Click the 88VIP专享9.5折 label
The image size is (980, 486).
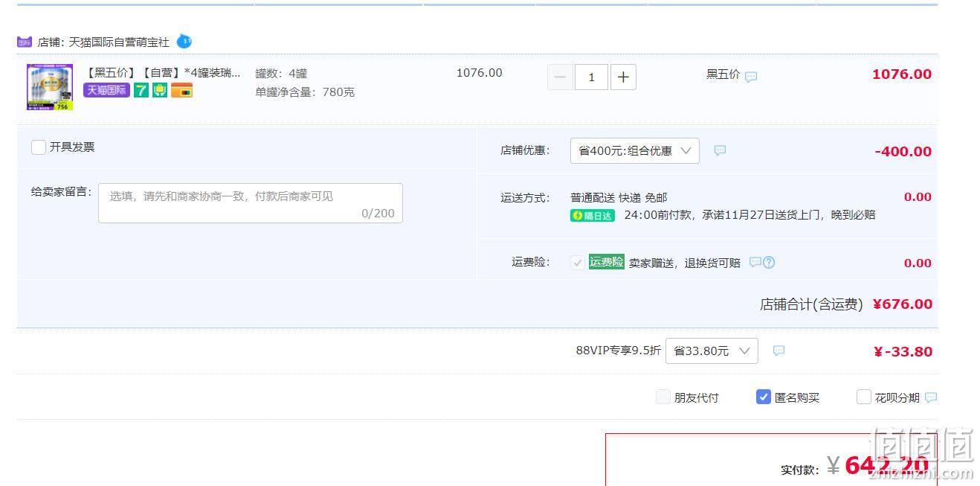coord(618,351)
